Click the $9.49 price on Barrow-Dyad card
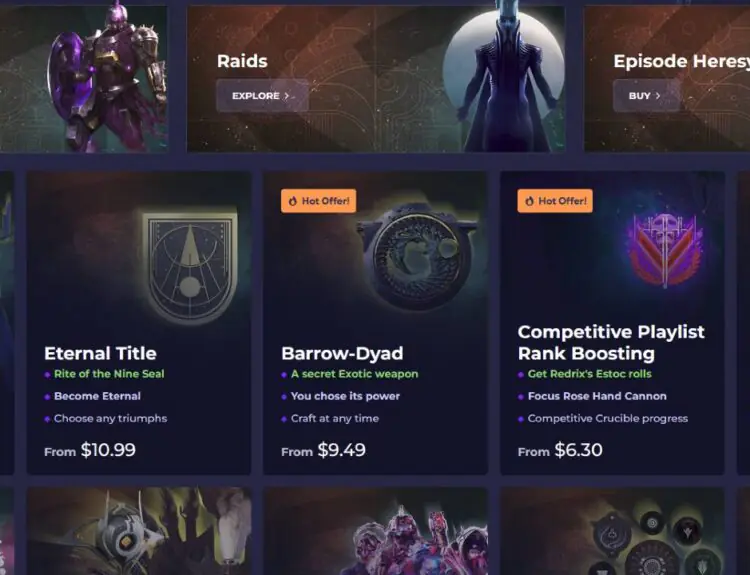The image size is (750, 575). (342, 450)
